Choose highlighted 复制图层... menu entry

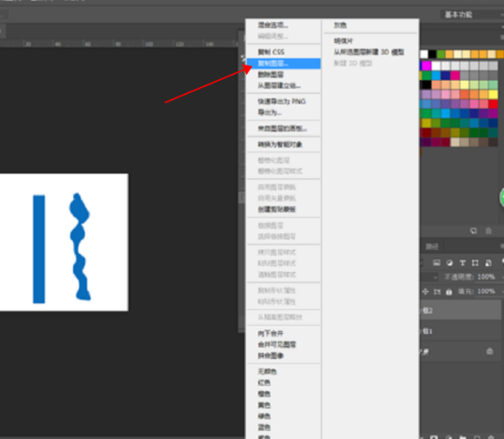click(x=284, y=63)
